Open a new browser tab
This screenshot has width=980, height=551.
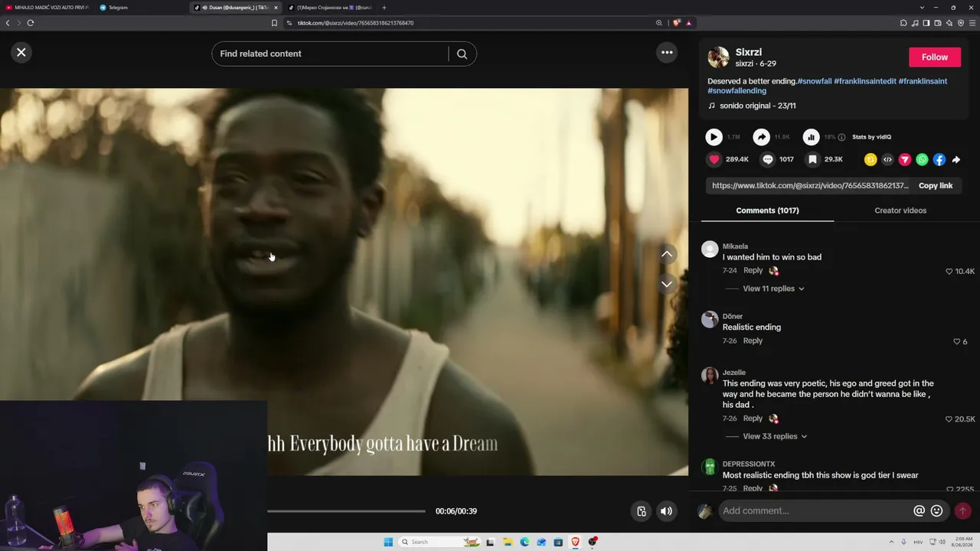pyautogui.click(x=384, y=8)
